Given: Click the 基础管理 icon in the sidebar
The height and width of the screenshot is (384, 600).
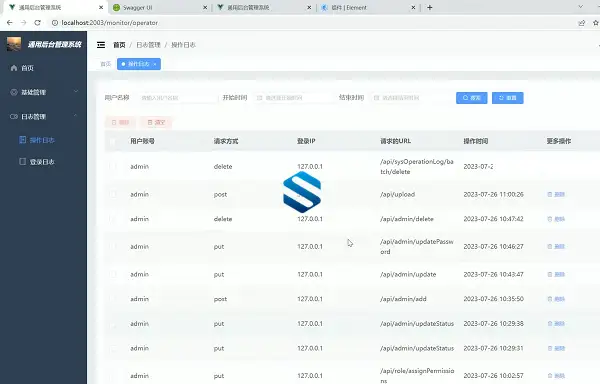Looking at the screenshot, I should point(14,92).
